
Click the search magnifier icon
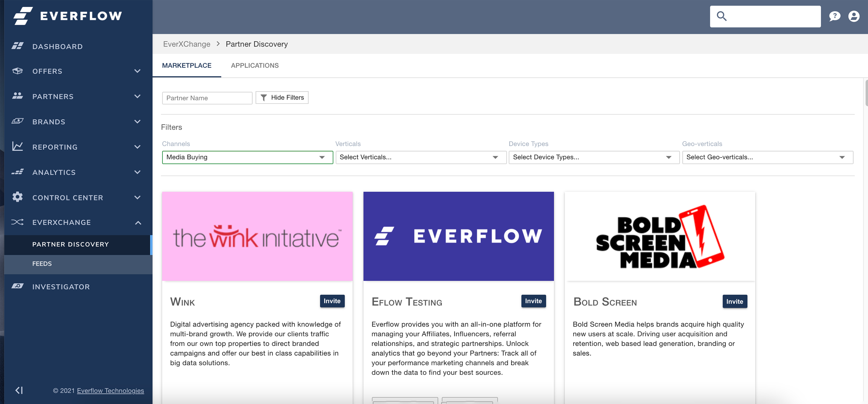(x=721, y=16)
